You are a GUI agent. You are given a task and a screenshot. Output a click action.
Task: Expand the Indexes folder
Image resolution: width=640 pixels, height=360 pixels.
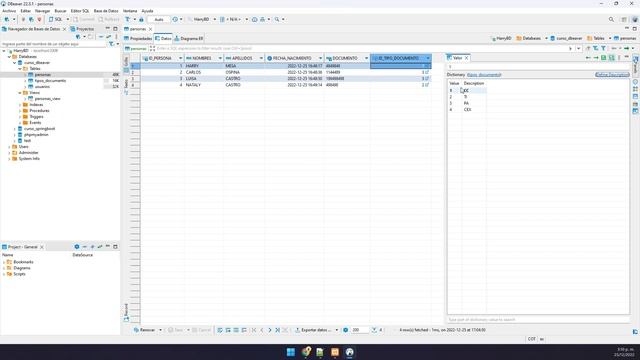pos(20,105)
